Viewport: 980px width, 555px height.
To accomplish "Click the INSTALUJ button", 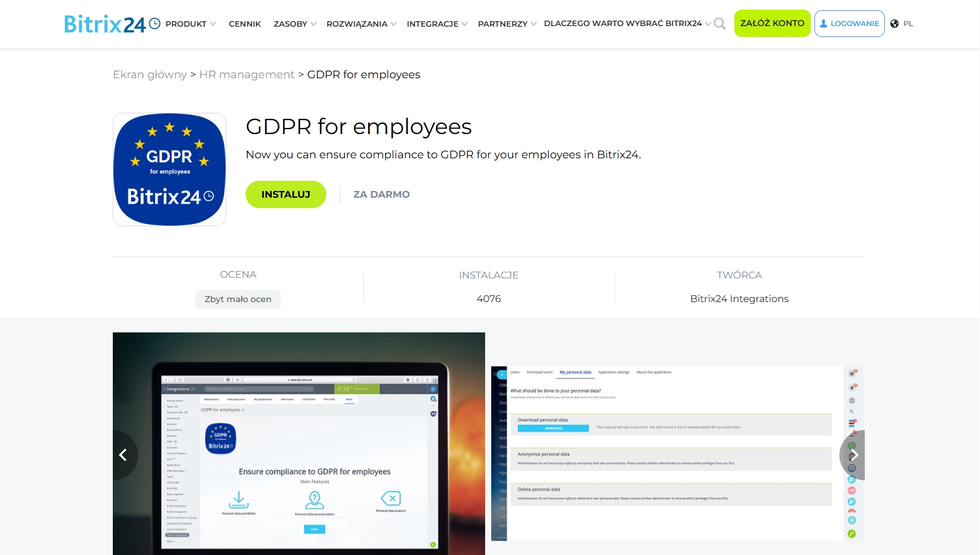I will [x=286, y=194].
